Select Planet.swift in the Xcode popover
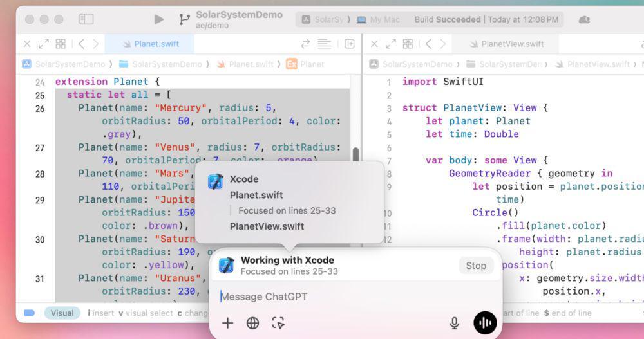This screenshot has width=644, height=339. coord(256,195)
